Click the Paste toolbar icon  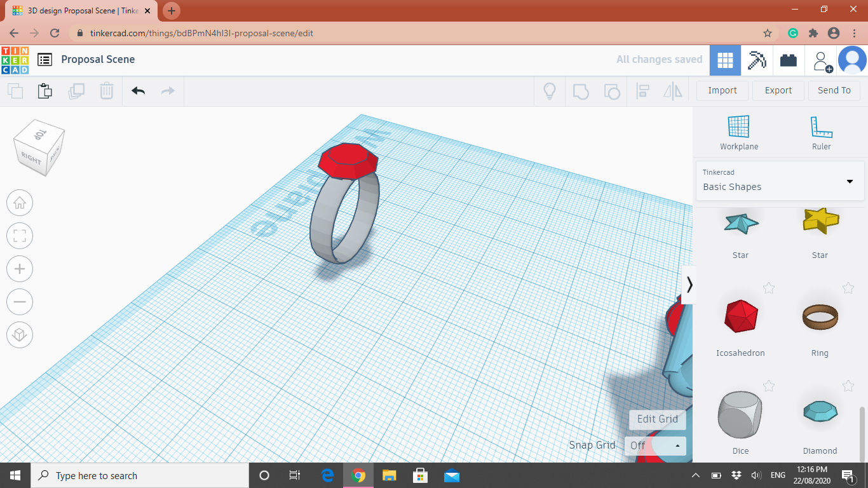45,91
